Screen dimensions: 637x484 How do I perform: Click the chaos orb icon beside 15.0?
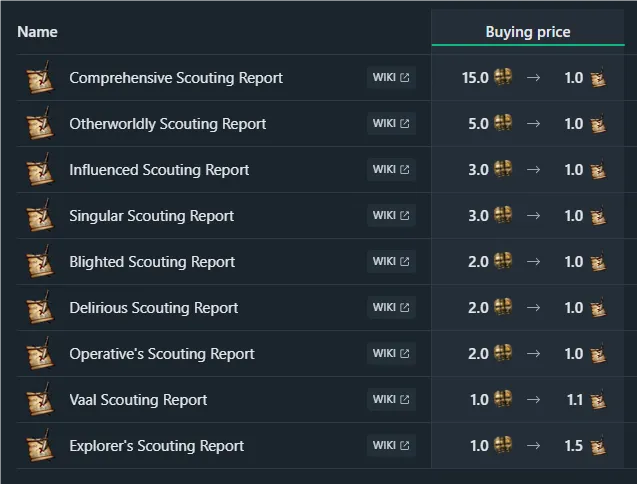503,77
